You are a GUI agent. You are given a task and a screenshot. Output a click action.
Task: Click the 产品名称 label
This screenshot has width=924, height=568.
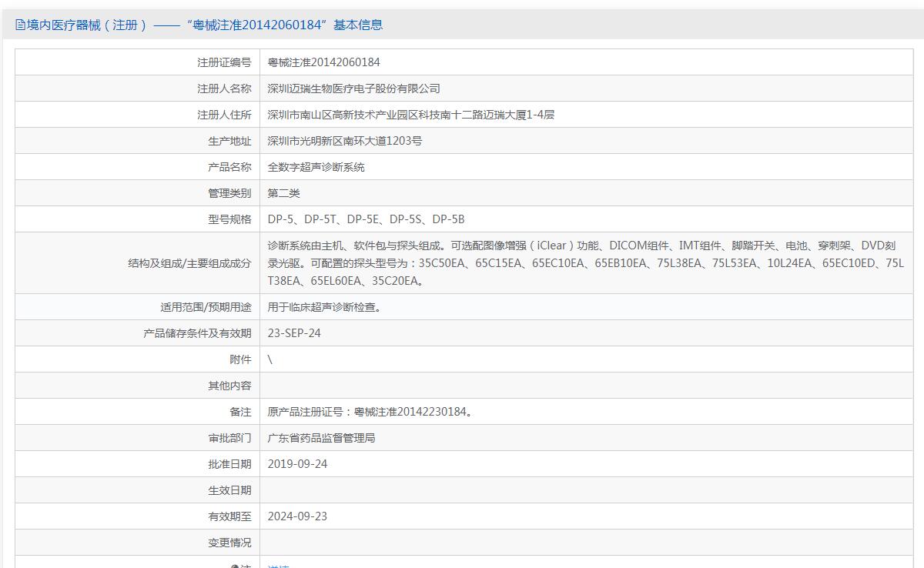229,167
